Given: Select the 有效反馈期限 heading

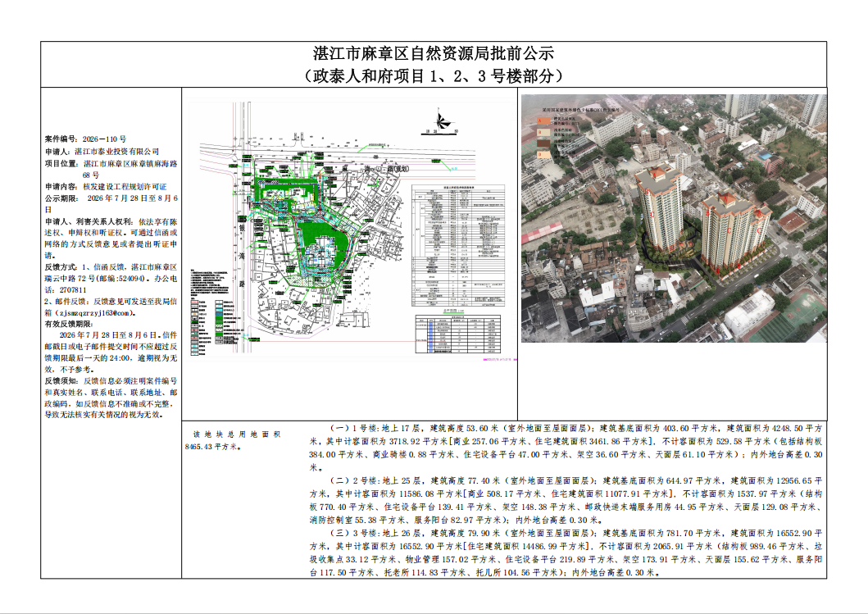Looking at the screenshot, I should pyautogui.click(x=69, y=324).
